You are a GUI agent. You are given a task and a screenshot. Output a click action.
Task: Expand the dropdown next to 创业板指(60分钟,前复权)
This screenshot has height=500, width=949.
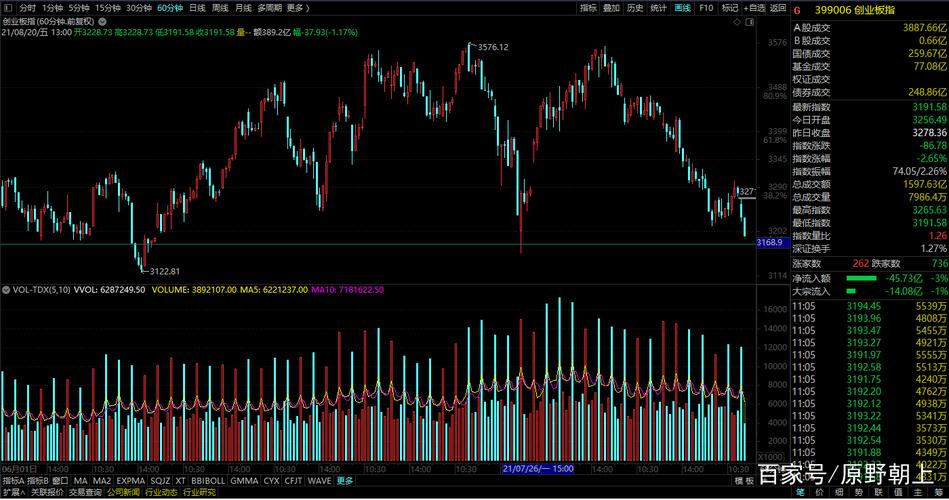[101, 20]
